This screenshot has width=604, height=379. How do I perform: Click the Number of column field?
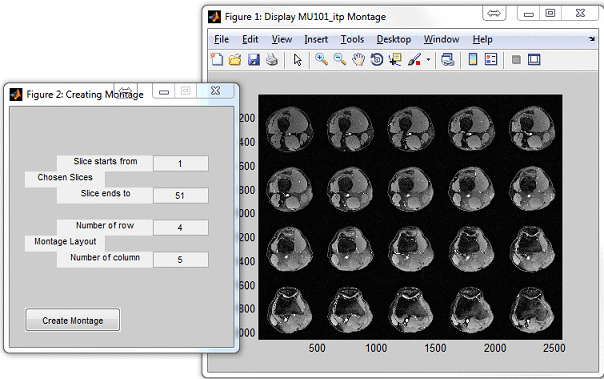(x=181, y=259)
